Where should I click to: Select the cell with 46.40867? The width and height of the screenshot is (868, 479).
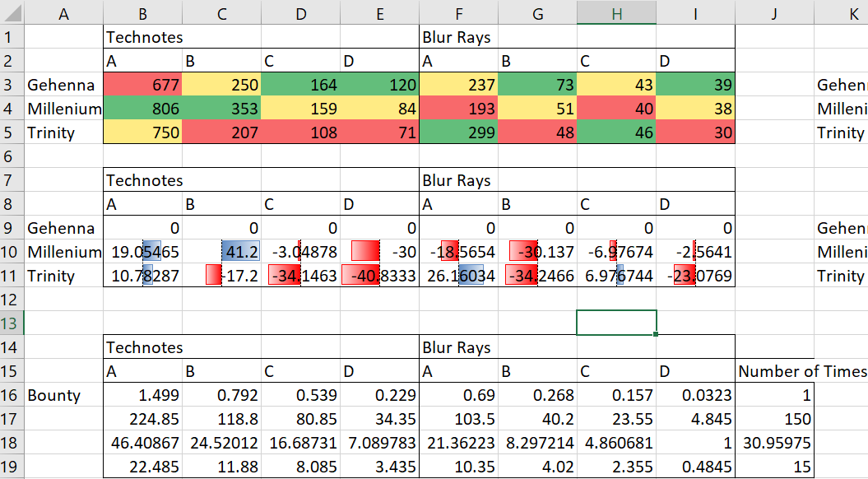tap(143, 443)
